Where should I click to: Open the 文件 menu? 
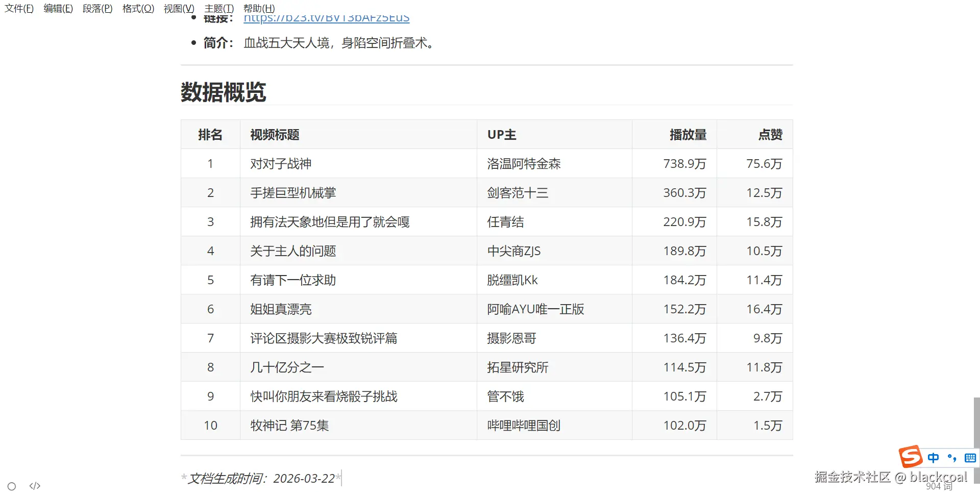tap(18, 8)
